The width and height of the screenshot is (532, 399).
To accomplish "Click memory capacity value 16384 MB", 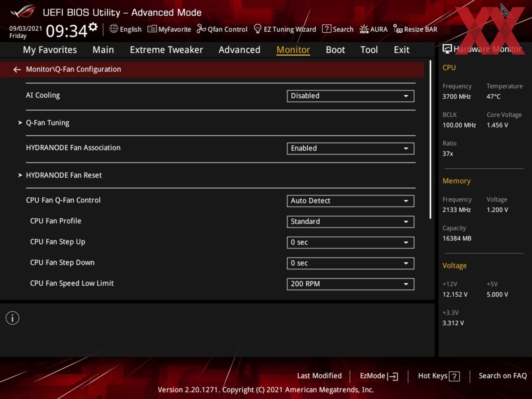I will pyautogui.click(x=457, y=238).
